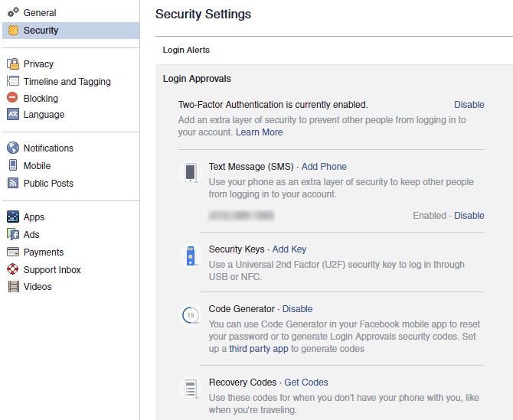This screenshot has height=420, width=513.
Task: Click the Public Posts feed icon
Action: point(13,183)
